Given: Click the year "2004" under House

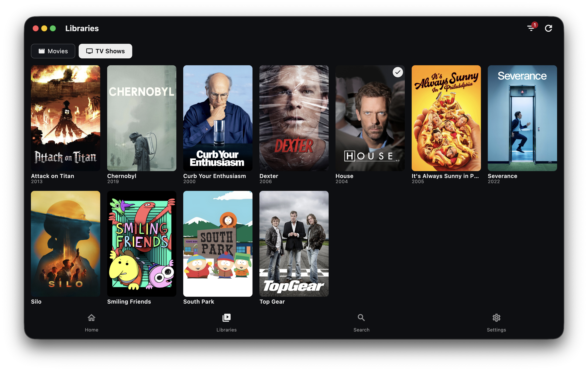Looking at the screenshot, I should (342, 182).
